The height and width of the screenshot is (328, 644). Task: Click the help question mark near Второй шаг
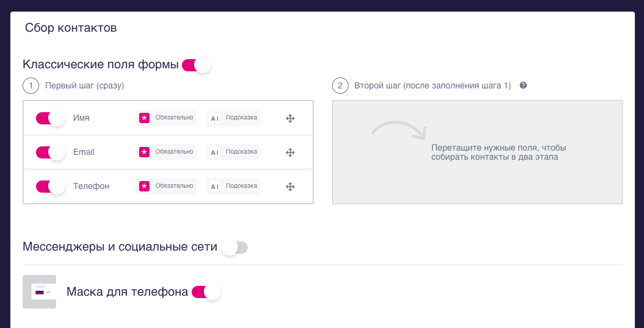(523, 86)
